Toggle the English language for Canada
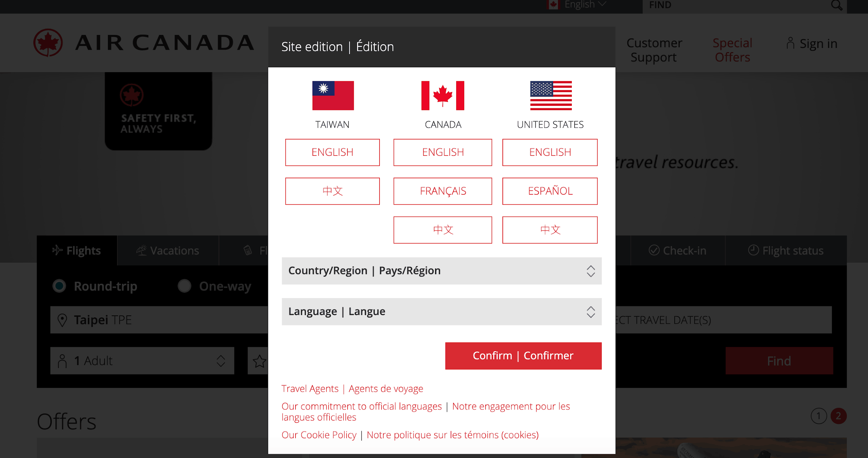 tap(441, 152)
